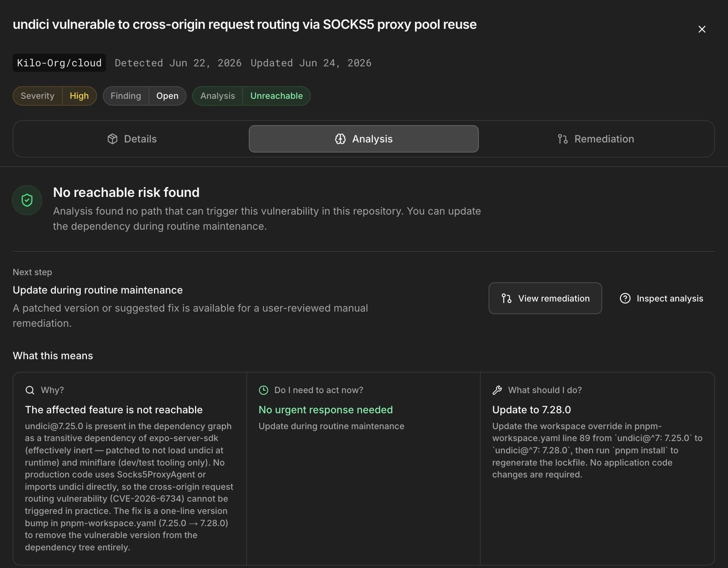Click 'The affected feature is not reachable' heading

point(114,410)
